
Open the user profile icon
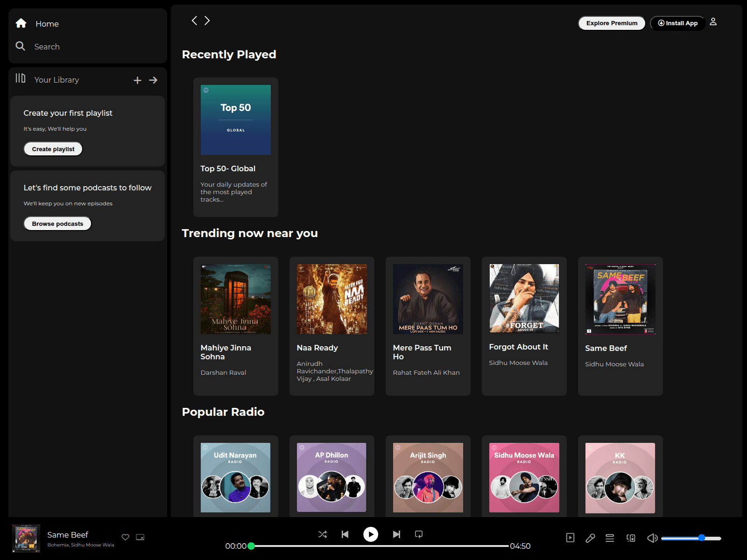pyautogui.click(x=713, y=22)
